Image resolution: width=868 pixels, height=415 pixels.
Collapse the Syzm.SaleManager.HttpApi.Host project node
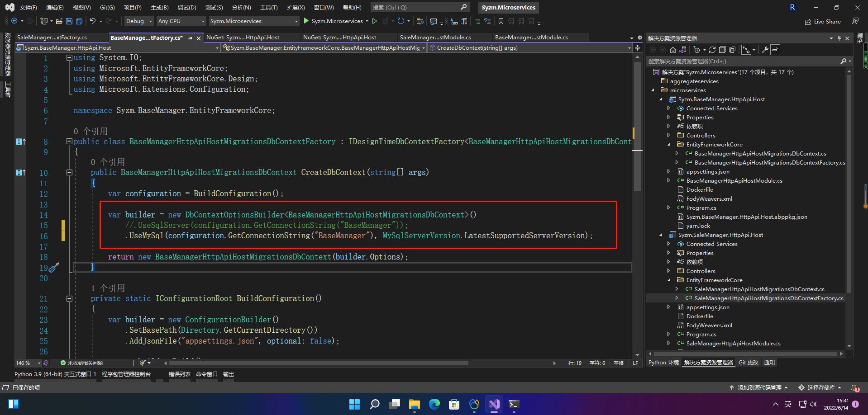(661, 235)
